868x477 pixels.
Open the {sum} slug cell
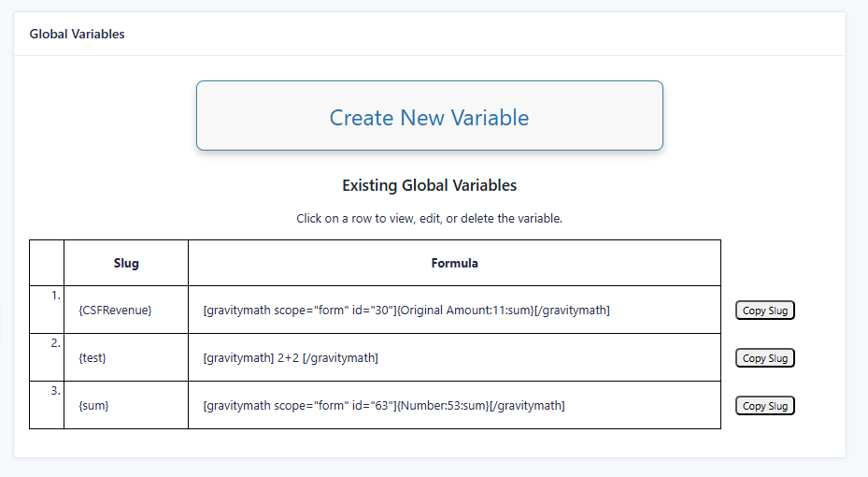pos(94,406)
